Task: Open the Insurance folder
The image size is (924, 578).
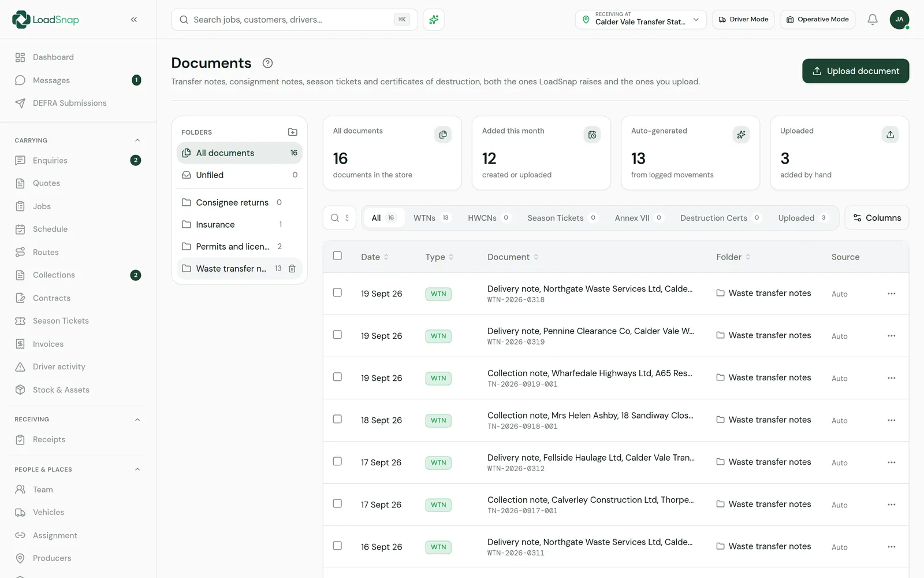Action: pos(239,225)
